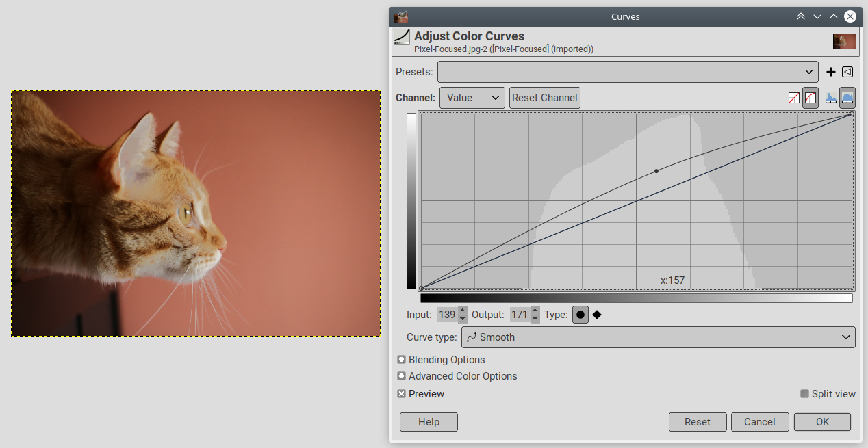The width and height of the screenshot is (868, 448).
Task: Open the presets menu triangle icon
Action: (847, 72)
